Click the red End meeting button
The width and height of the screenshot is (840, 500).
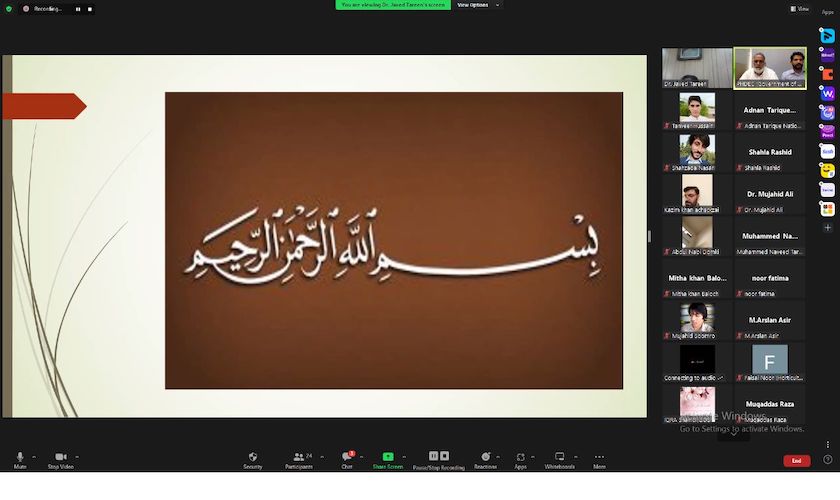[796, 461]
